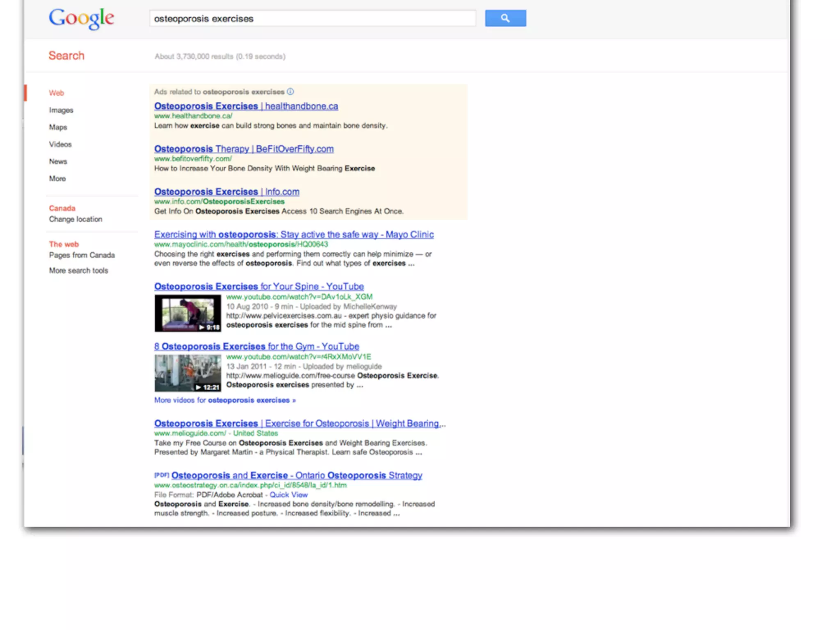This screenshot has height=630, width=840.
Task: Open the Mayo Clinic exercising with osteoporosis result
Action: (294, 235)
